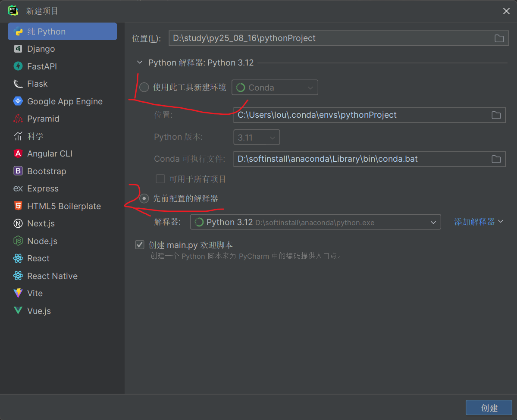The image size is (517, 420).
Task: Choose HTML5 Boilerplate project type
Action: coord(63,206)
